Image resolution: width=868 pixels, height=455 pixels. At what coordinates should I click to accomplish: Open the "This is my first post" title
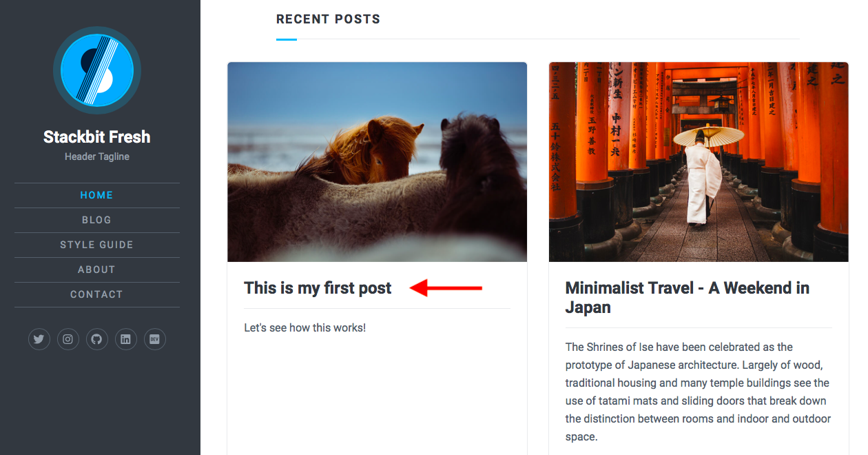tap(318, 288)
